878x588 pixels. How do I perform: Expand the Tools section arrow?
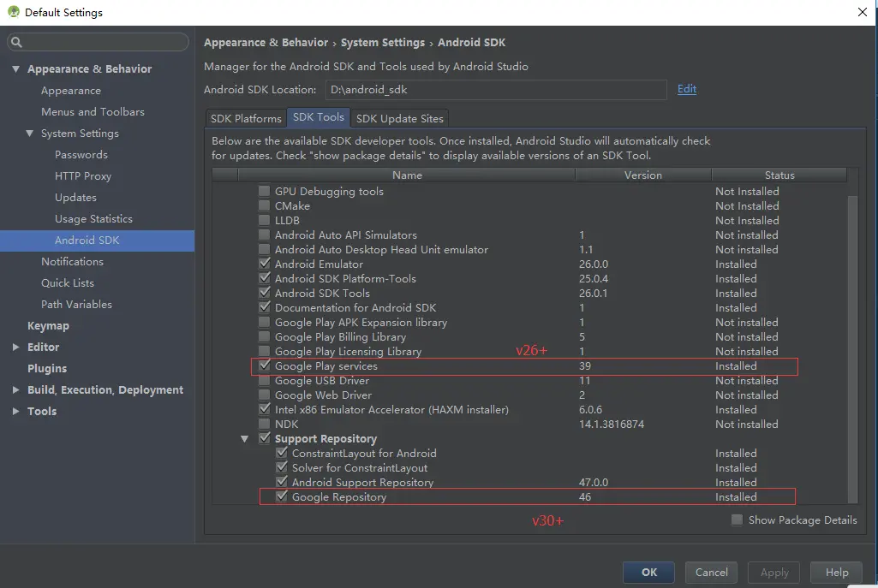pyautogui.click(x=15, y=411)
